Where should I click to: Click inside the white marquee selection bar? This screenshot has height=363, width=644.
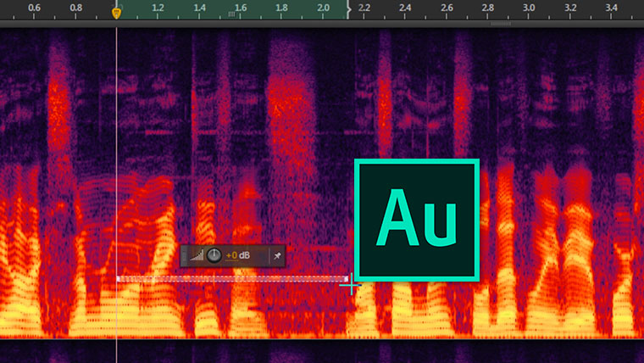[x=231, y=278]
